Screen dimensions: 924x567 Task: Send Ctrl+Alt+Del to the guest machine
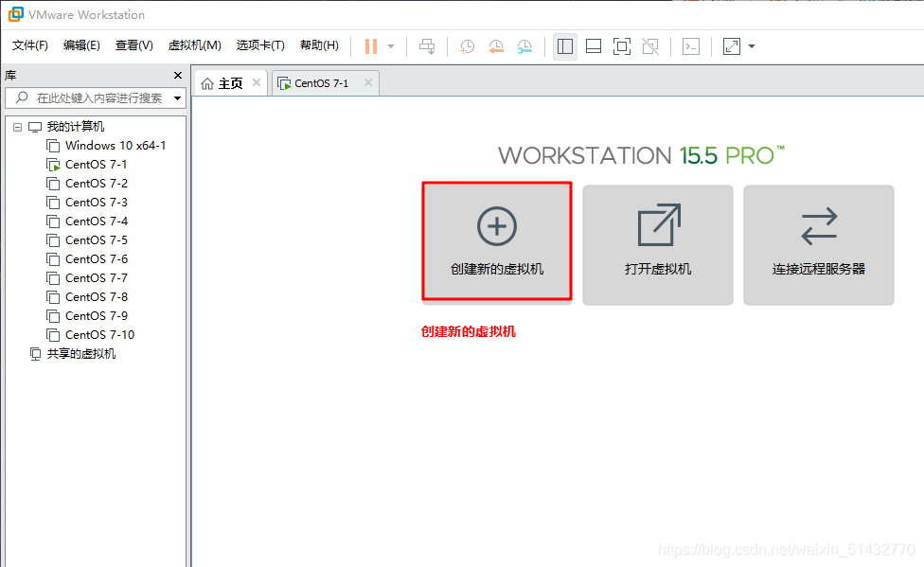click(x=427, y=45)
